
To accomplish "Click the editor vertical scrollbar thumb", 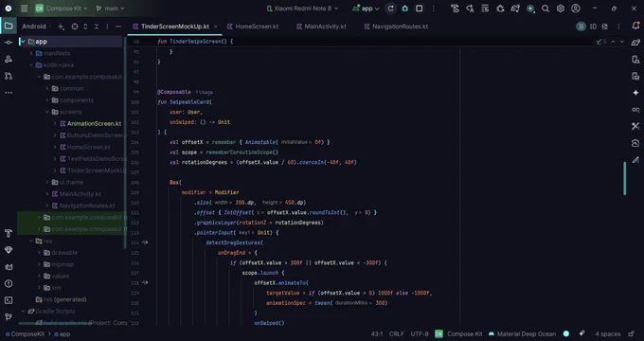I will tap(625, 178).
